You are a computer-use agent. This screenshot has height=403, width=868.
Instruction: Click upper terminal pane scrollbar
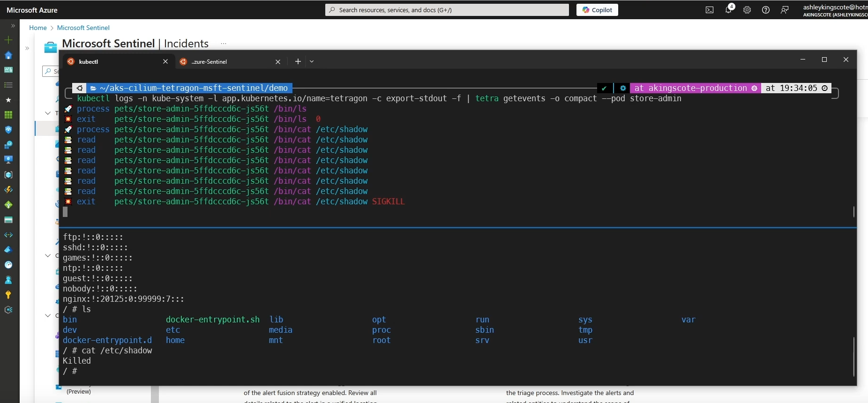point(853,211)
